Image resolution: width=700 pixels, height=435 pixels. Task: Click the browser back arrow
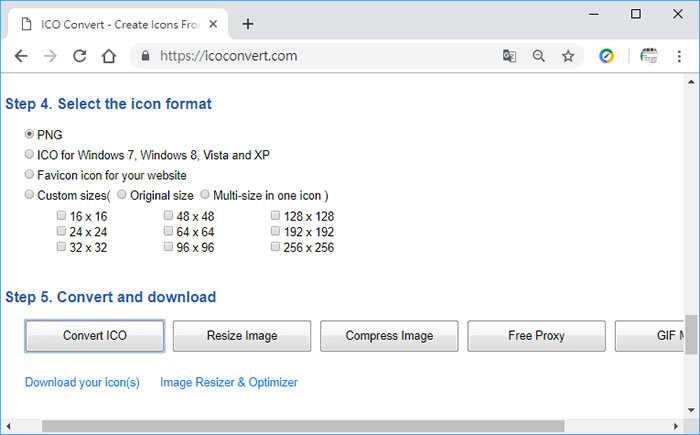21,56
